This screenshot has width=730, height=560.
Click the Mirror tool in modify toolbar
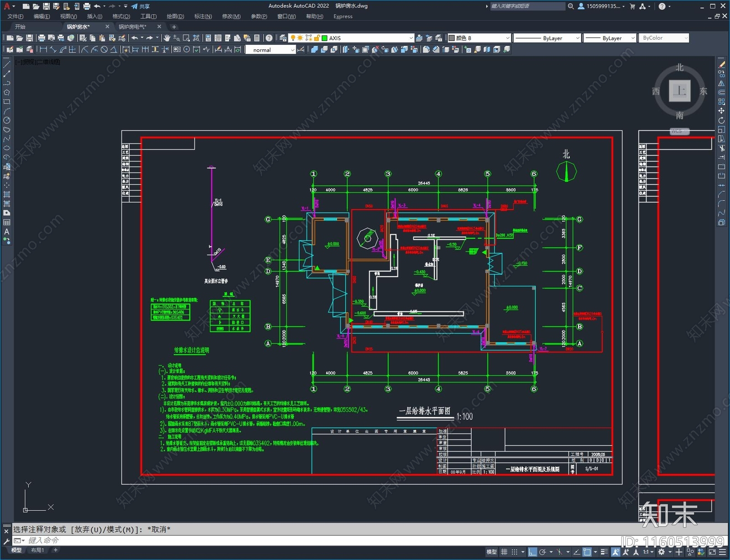(721, 84)
